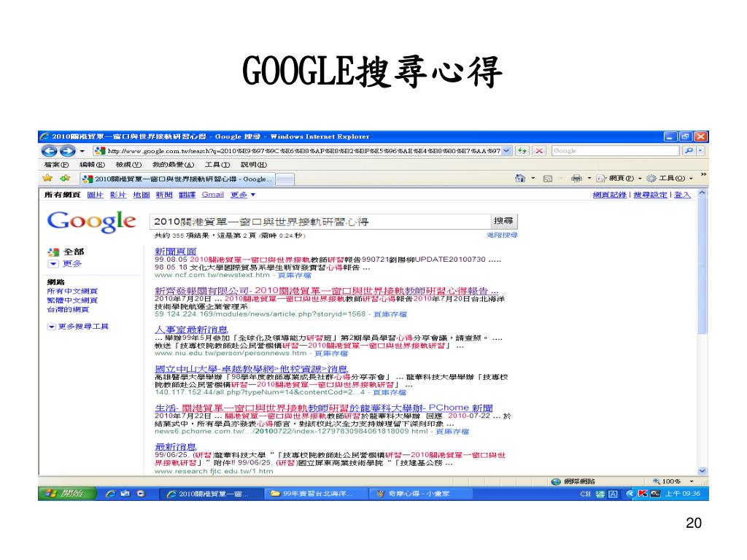Click the Home page icon

[x=519, y=179]
